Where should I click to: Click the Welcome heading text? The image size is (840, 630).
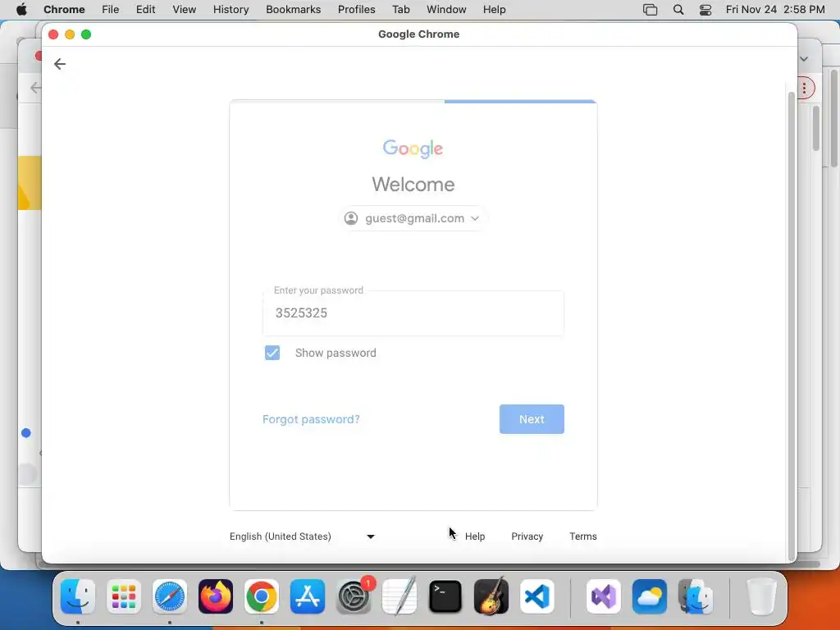[x=413, y=185]
